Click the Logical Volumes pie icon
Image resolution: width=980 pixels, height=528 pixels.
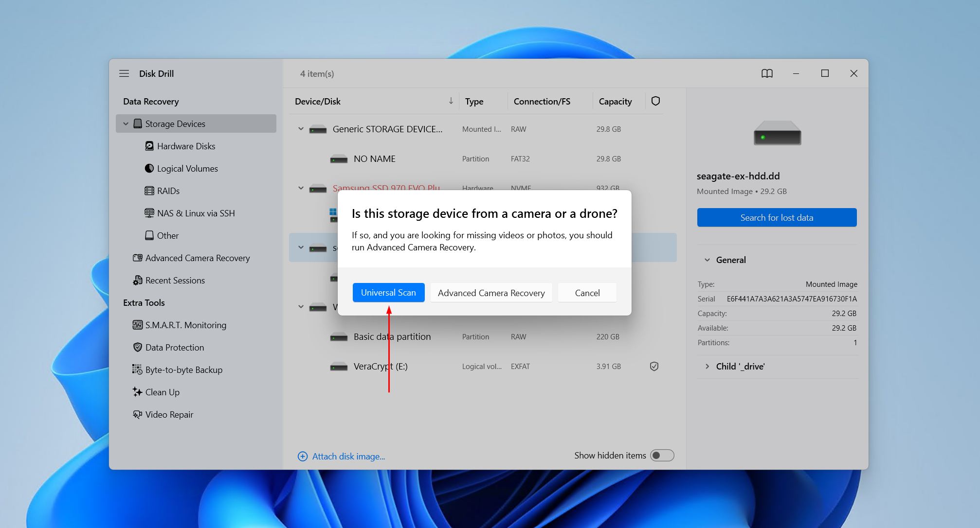(x=149, y=168)
